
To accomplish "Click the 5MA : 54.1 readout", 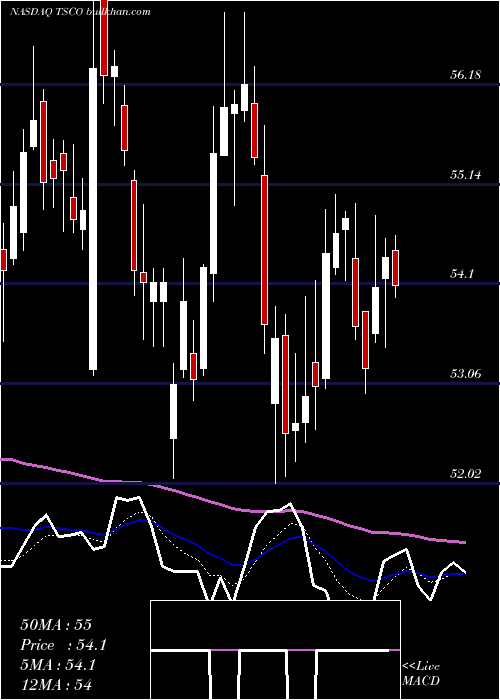I will point(58,665).
